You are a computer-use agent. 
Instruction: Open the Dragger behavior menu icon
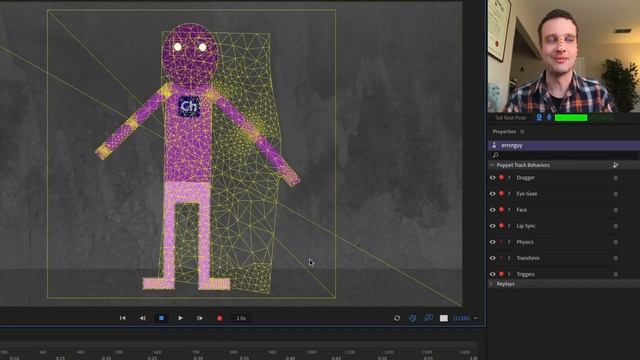(x=615, y=178)
